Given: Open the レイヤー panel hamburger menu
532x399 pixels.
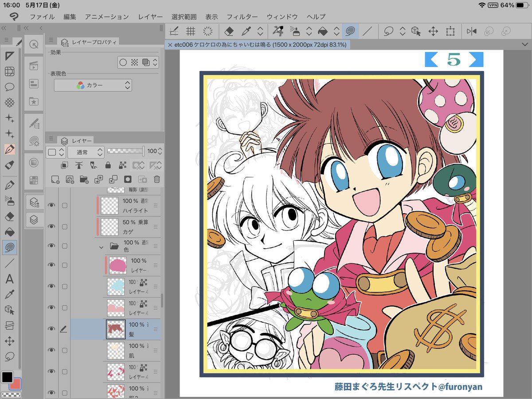Looking at the screenshot, I should [51, 138].
